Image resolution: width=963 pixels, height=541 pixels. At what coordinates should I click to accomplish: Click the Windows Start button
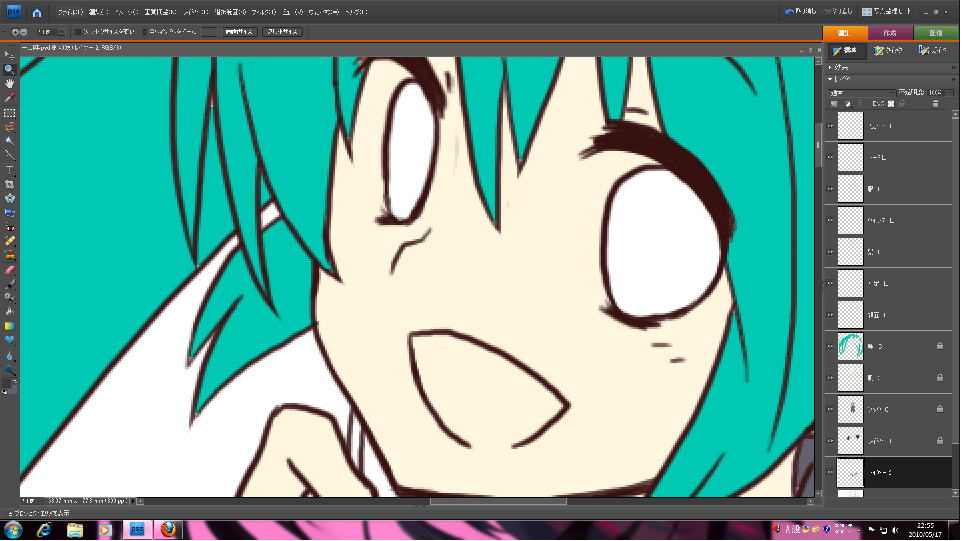[13, 529]
